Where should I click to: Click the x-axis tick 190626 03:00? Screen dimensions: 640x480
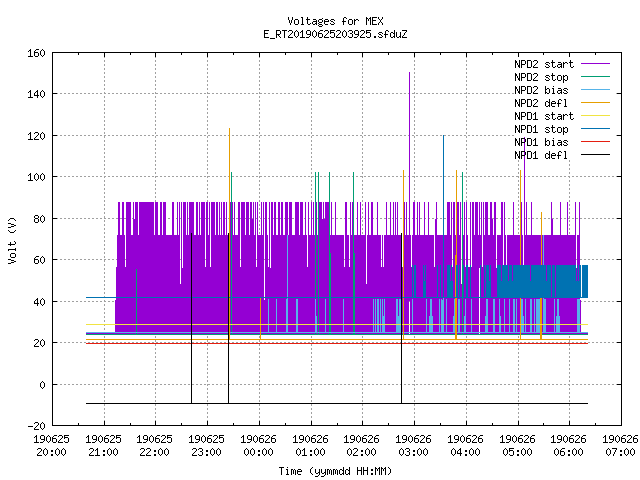(x=413, y=446)
